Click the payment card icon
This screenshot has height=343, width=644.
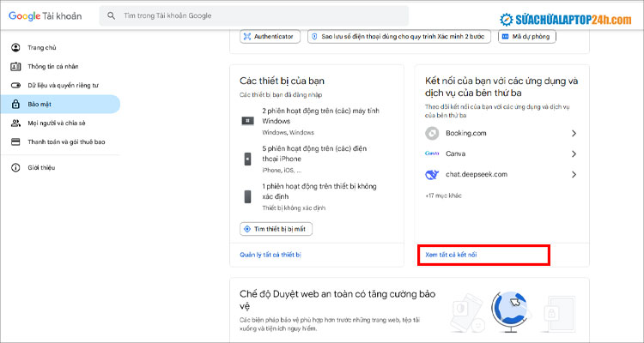(15, 142)
